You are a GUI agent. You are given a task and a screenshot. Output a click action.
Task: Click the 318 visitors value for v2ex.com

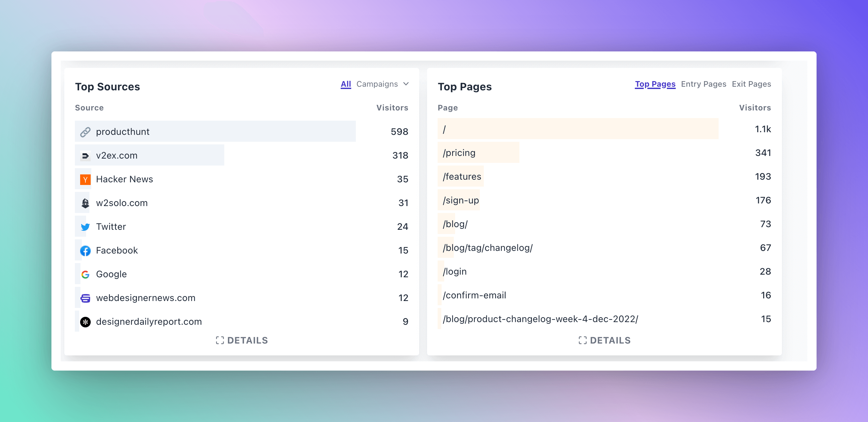pos(400,156)
